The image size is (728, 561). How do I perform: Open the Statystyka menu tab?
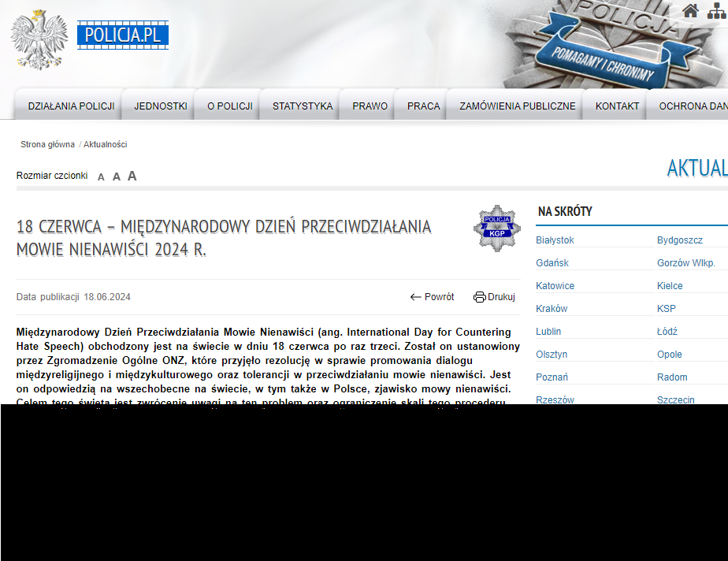point(303,106)
